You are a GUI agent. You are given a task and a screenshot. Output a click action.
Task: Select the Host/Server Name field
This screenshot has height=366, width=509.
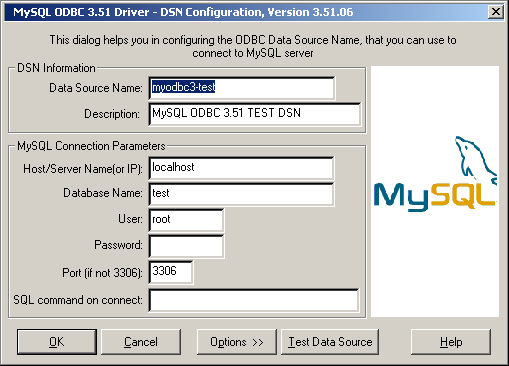tap(241, 168)
